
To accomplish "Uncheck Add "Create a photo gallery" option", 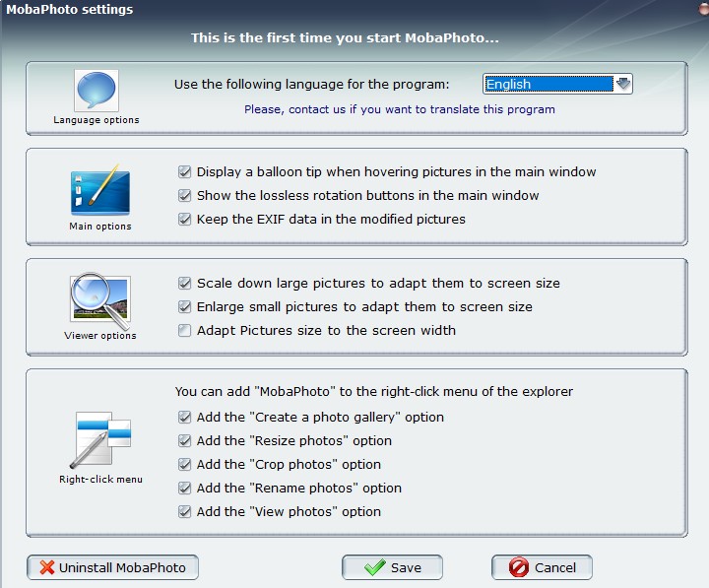I will (184, 417).
